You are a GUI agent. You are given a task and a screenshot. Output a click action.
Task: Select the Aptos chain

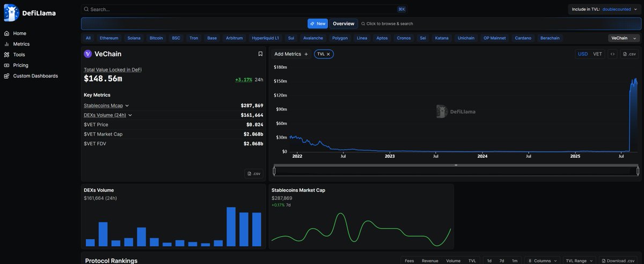pyautogui.click(x=382, y=38)
